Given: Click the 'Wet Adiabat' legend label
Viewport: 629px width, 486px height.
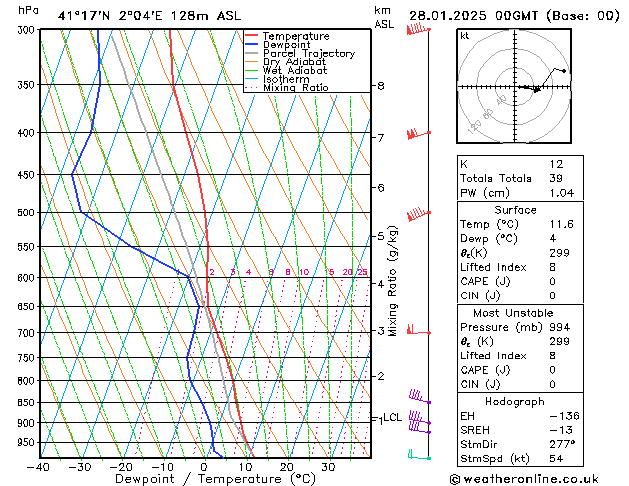Looking at the screenshot, I should coord(295,70).
